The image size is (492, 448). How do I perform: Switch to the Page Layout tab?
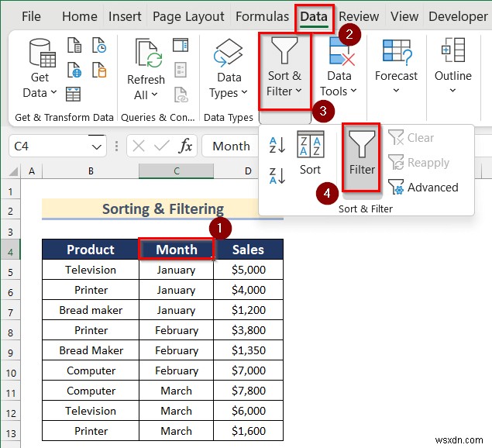pos(188,16)
